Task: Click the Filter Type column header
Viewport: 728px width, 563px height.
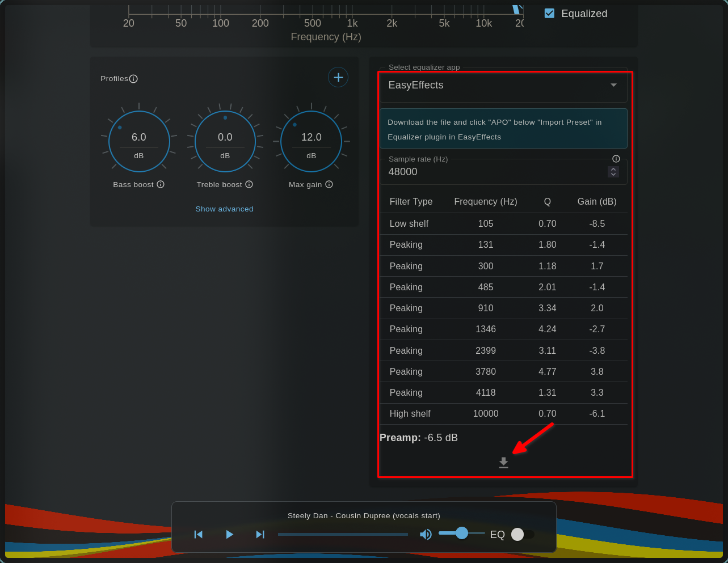Action: click(x=411, y=201)
